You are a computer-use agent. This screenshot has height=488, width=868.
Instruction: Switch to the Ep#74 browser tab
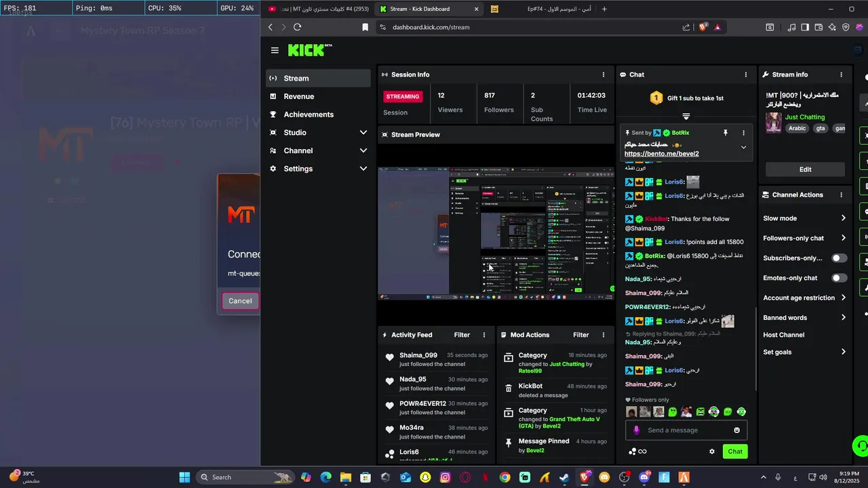pos(541,9)
